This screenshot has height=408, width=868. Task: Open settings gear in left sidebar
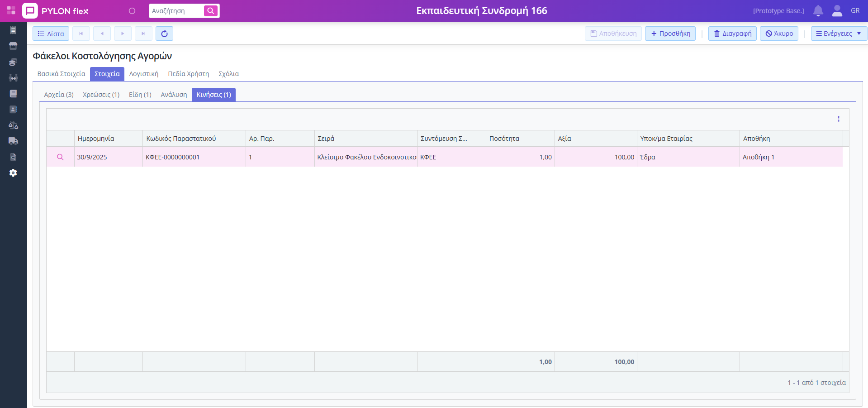point(13,173)
